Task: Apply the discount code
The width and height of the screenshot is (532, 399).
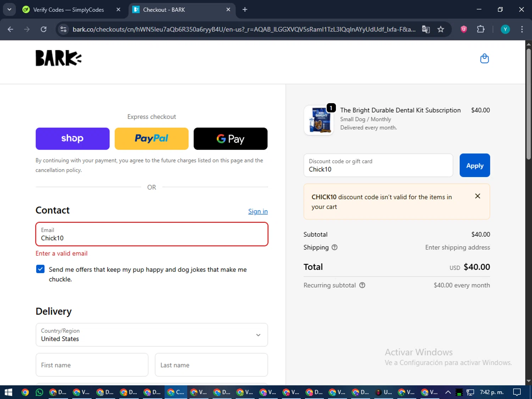Action: click(475, 165)
